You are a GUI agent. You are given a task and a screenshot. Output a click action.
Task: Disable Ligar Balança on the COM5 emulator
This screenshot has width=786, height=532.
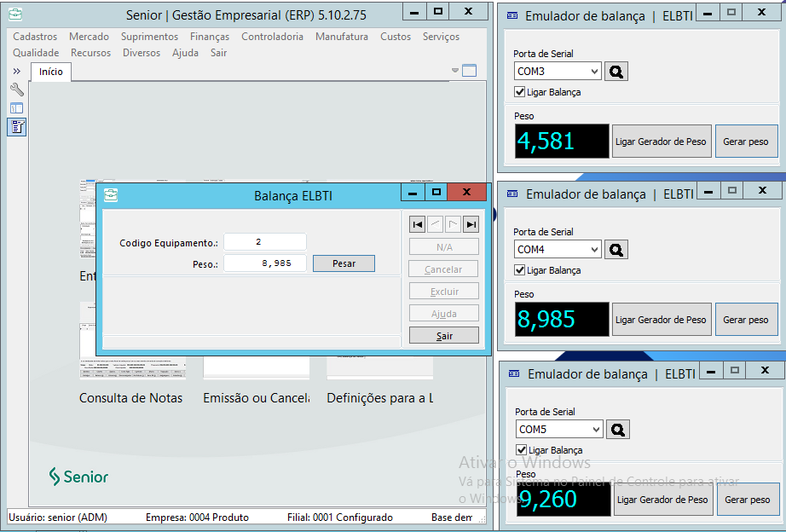(522, 450)
